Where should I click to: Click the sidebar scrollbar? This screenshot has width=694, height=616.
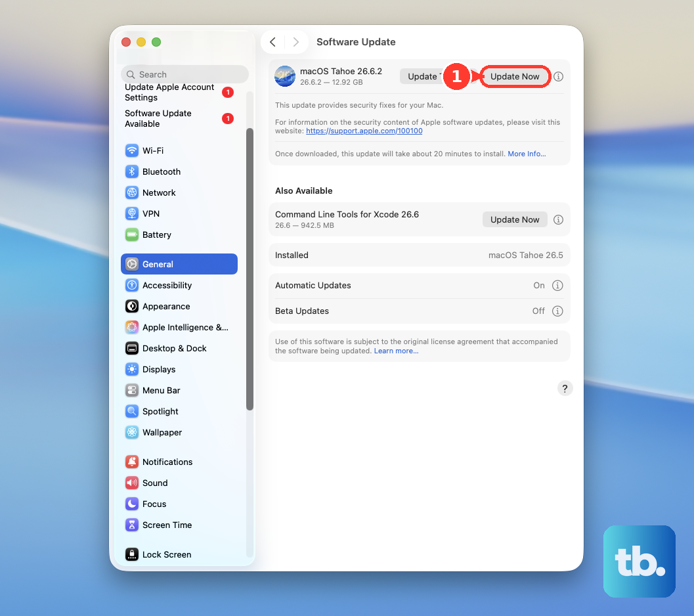tap(249, 269)
